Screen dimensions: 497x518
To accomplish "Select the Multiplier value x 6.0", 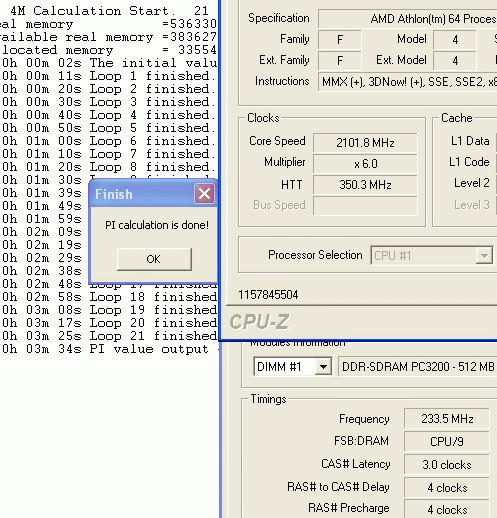I will coord(365,164).
